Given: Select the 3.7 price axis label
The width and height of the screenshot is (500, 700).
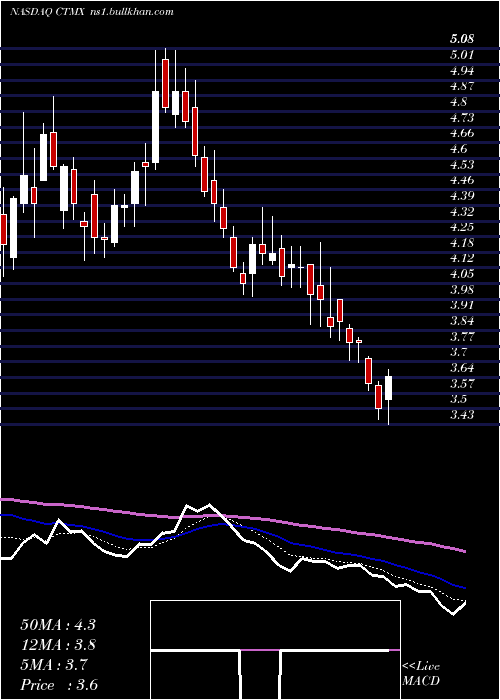Looking at the screenshot, I should point(458,352).
